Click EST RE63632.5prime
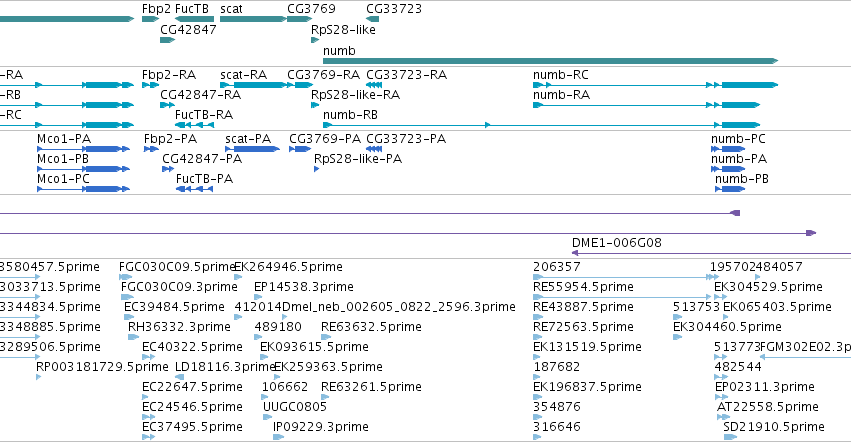 click(x=326, y=337)
